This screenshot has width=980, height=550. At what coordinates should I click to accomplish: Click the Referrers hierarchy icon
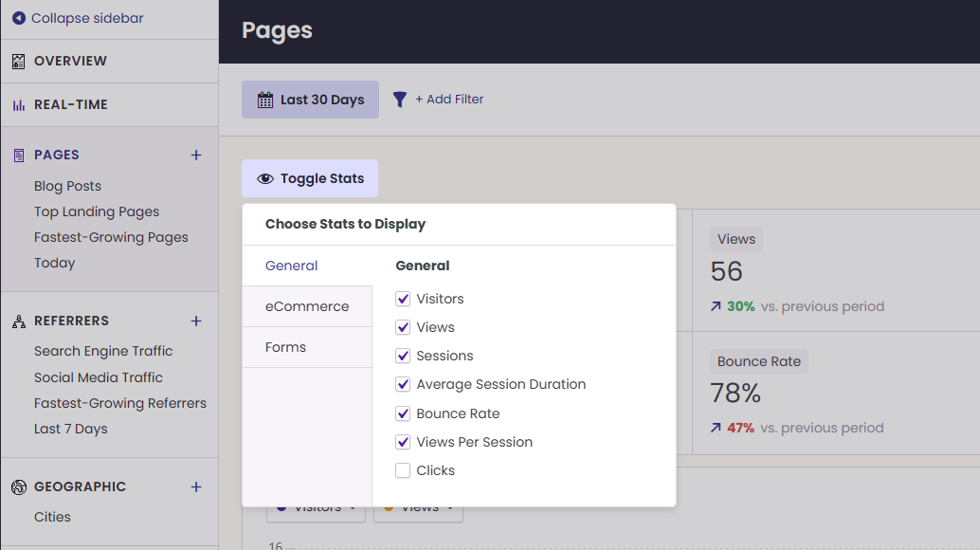click(x=19, y=321)
